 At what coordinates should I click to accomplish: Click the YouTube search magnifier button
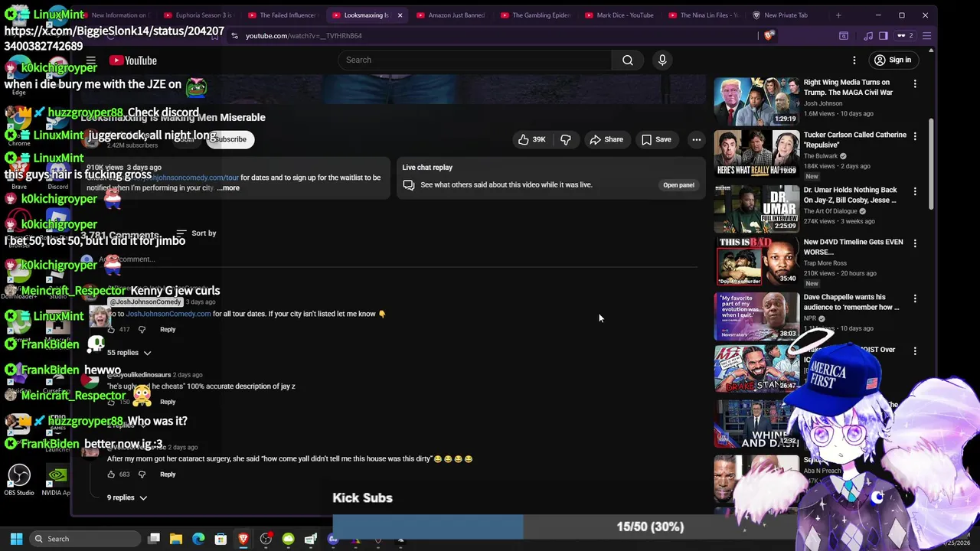tap(628, 60)
